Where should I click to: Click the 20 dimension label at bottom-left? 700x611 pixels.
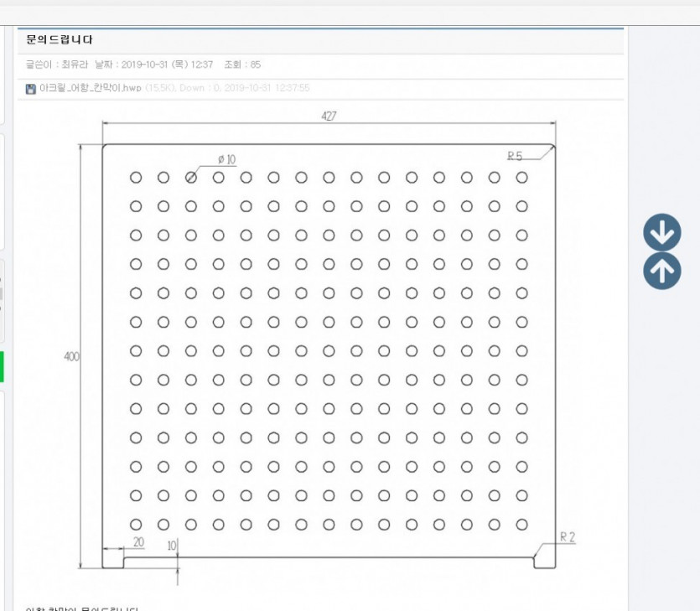pos(138,541)
